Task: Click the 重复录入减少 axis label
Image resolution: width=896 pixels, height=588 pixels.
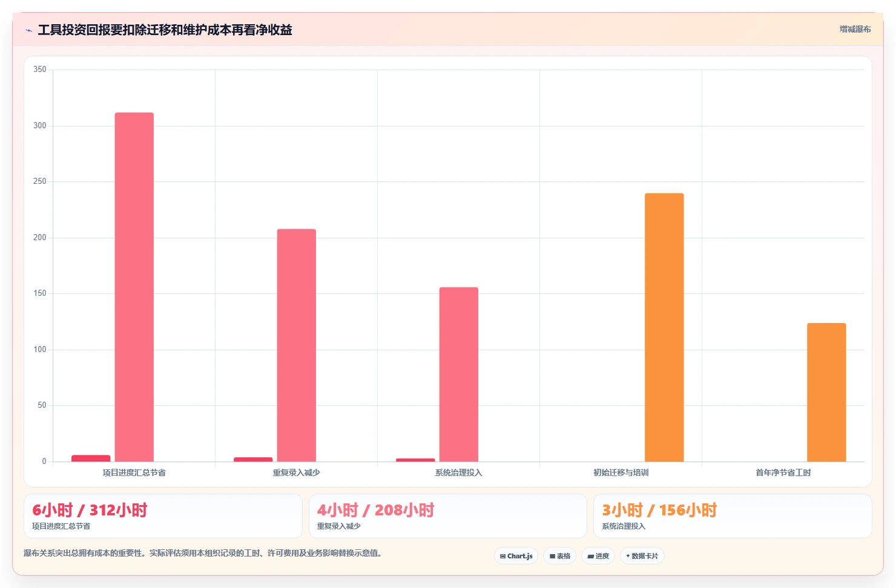Action: point(296,473)
